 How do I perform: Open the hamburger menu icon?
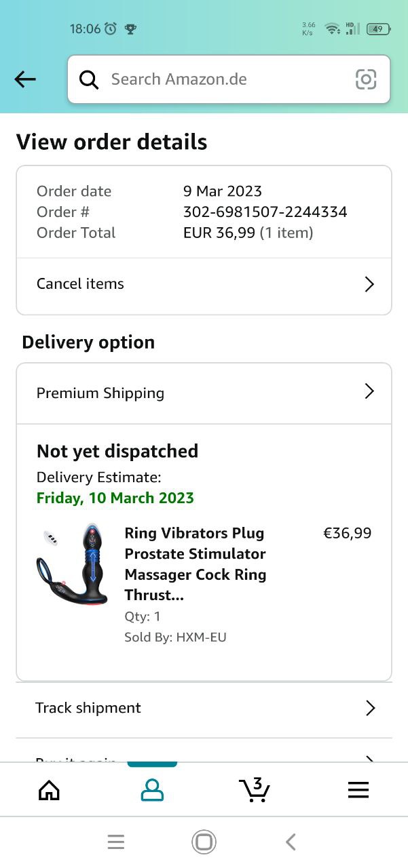(x=358, y=790)
